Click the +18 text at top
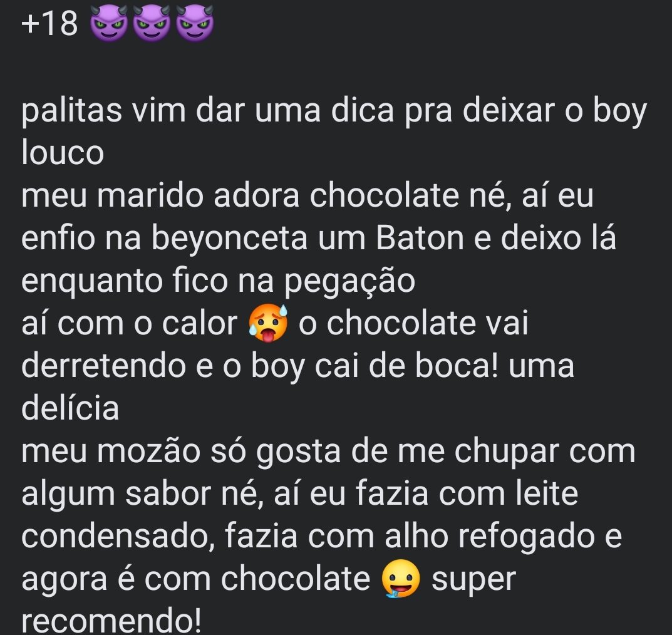 point(49,24)
